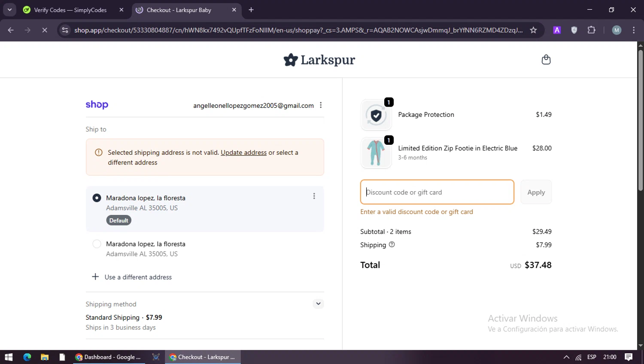Click the Update address link
Image resolution: width=644 pixels, height=364 pixels.
click(x=243, y=153)
